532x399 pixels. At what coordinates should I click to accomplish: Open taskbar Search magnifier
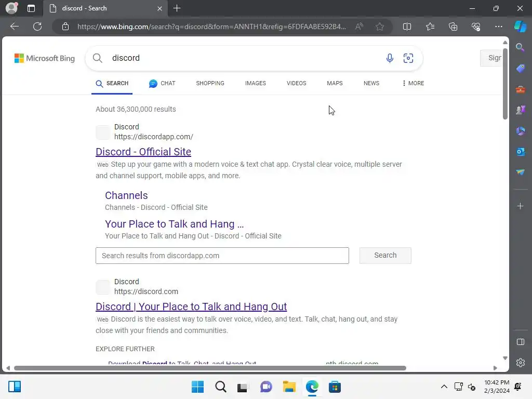click(x=220, y=387)
